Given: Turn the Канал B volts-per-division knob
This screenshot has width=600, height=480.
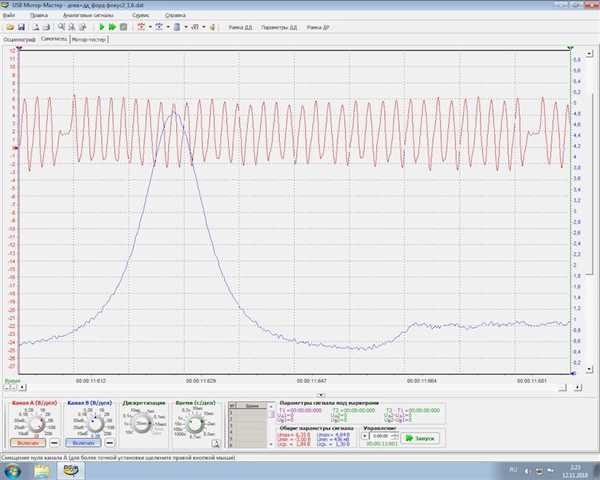Looking at the screenshot, I should coord(95,423).
